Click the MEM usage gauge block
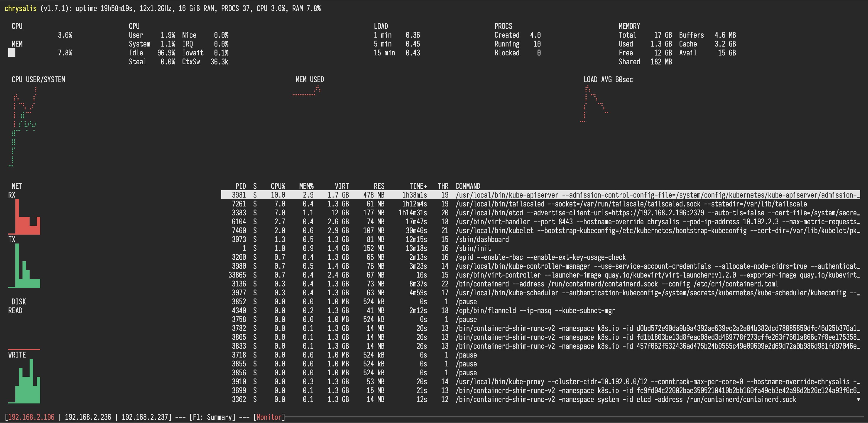This screenshot has height=423, width=868. [x=12, y=53]
